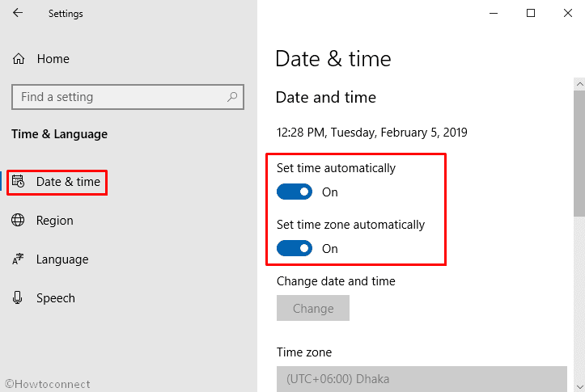Click the Settings window title text
Viewport: 585px width, 392px height.
[66, 14]
